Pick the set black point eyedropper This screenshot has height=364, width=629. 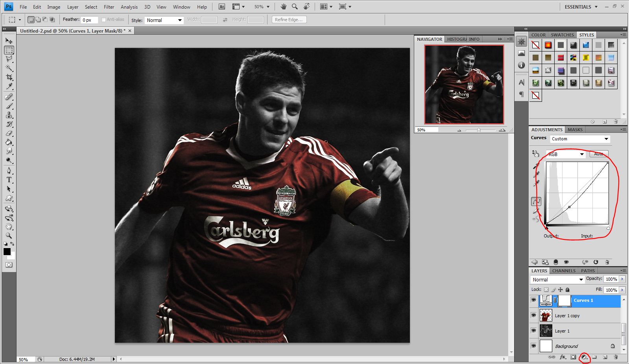pos(536,166)
